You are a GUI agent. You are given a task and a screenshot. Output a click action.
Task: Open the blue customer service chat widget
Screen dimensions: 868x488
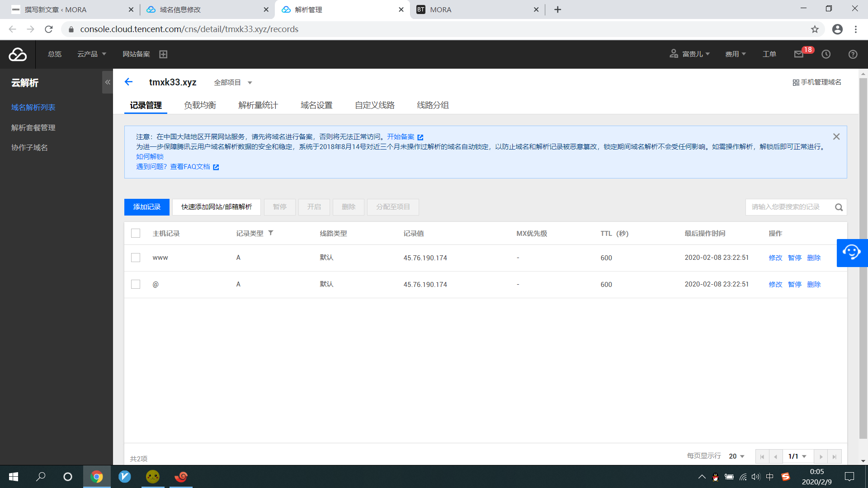(x=852, y=253)
